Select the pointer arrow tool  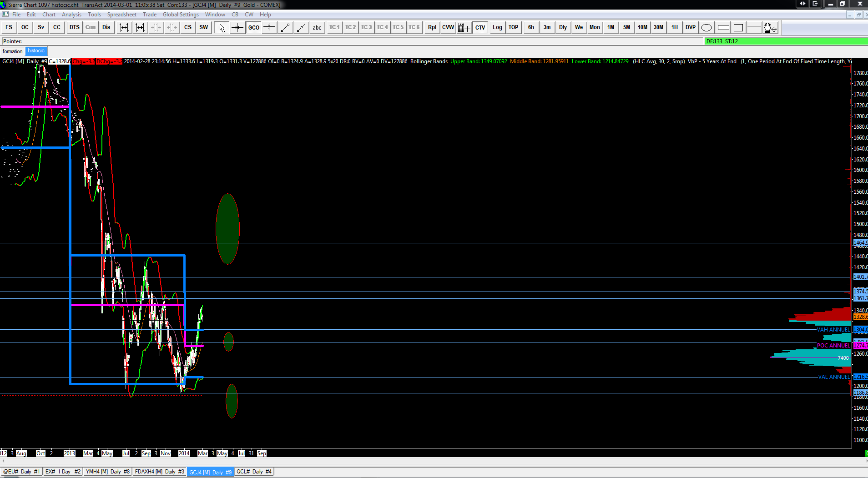point(222,27)
